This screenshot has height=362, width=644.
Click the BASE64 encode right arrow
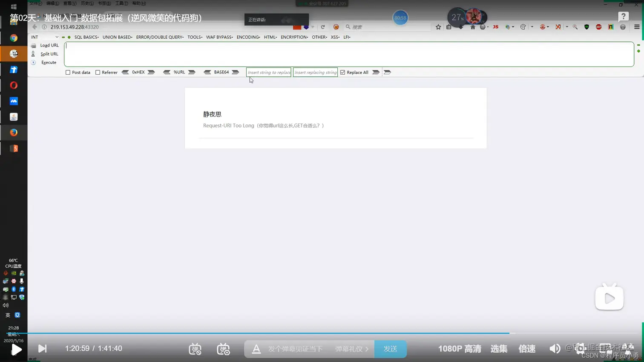click(235, 72)
